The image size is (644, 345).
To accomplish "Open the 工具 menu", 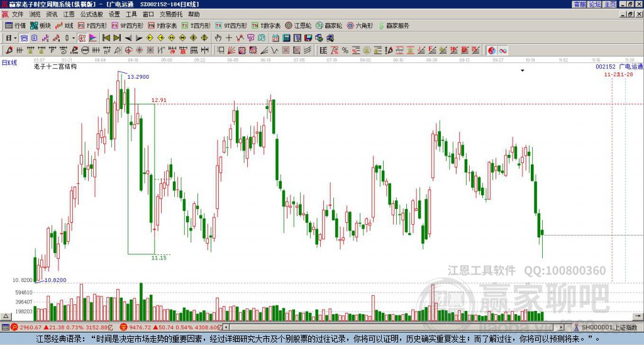I will 131,14.
